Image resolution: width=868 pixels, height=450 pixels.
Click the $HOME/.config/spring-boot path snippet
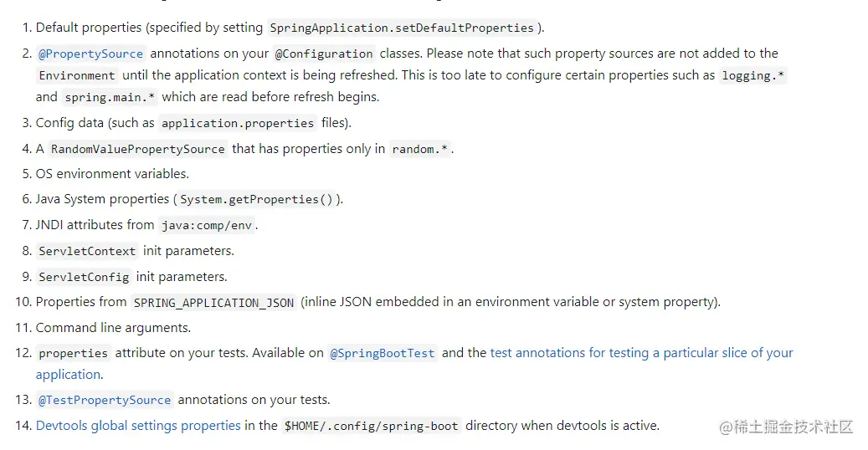(371, 426)
